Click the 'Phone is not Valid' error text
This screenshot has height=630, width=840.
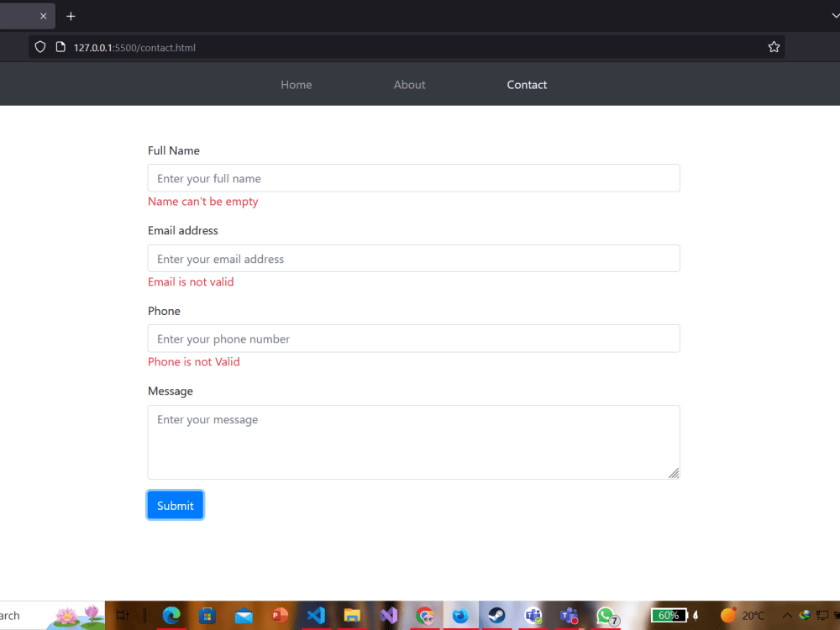(x=194, y=361)
